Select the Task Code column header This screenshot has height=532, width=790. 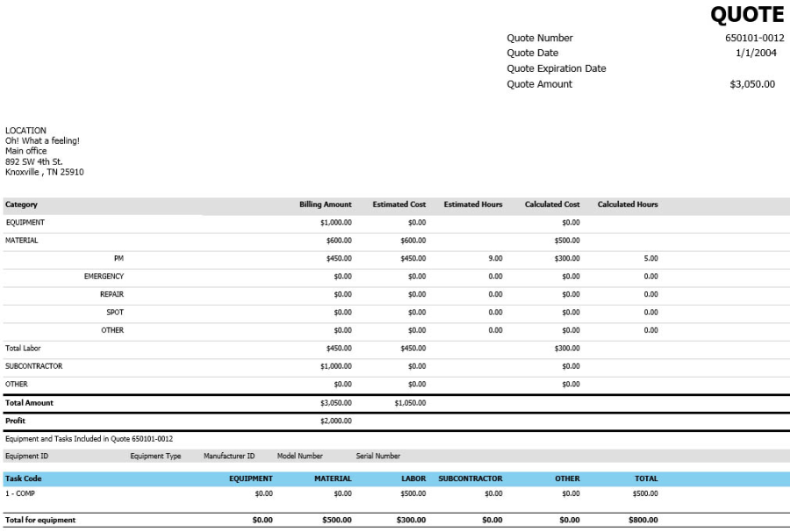24,478
